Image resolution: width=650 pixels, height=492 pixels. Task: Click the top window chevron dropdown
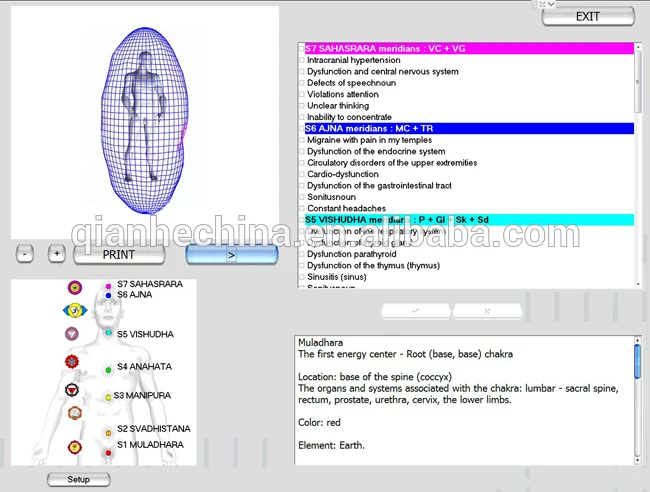coord(551,4)
